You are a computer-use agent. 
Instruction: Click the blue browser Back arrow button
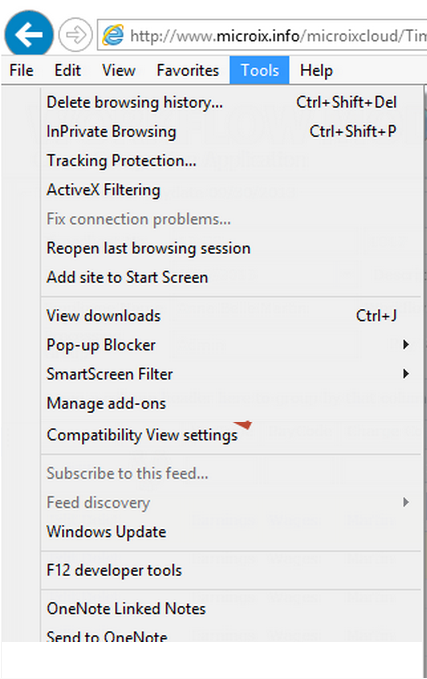(x=29, y=34)
